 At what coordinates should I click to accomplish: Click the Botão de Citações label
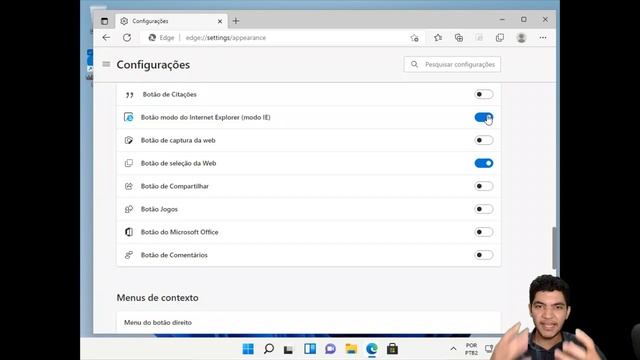(x=169, y=94)
